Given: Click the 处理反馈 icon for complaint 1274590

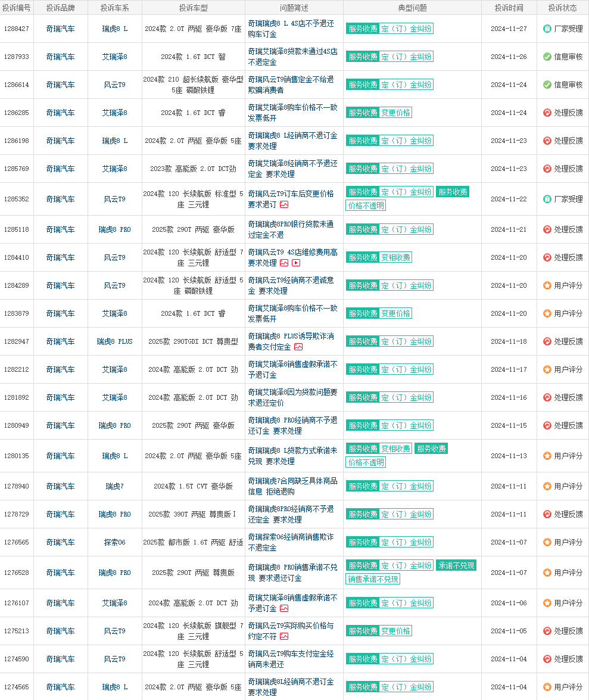Looking at the screenshot, I should click(547, 659).
